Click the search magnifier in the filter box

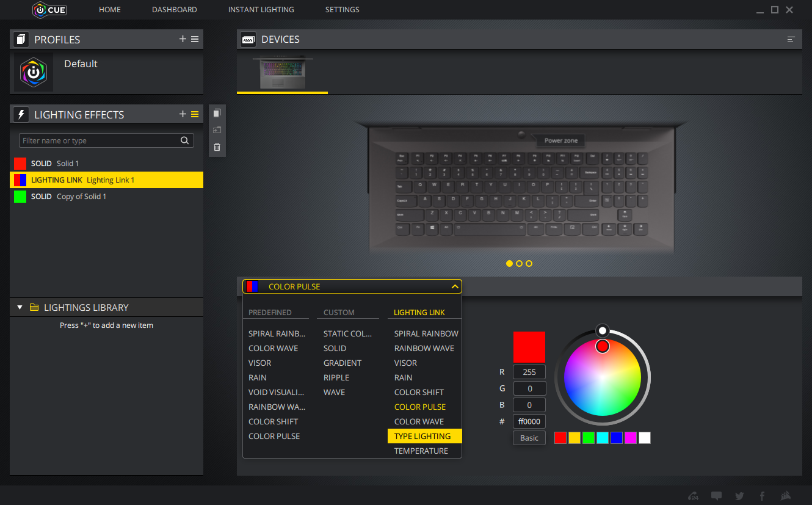pyautogui.click(x=185, y=140)
